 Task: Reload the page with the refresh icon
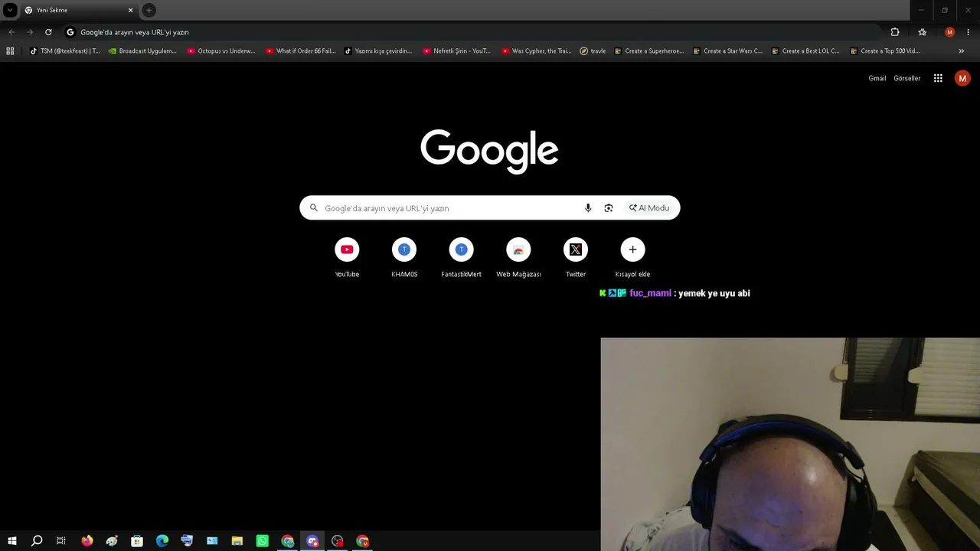[48, 32]
